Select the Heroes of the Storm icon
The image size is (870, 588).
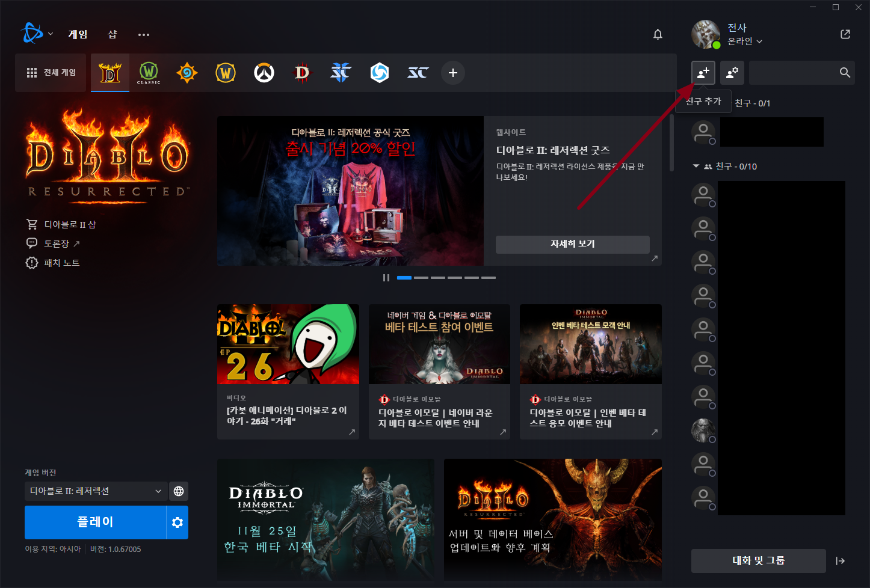pos(380,73)
